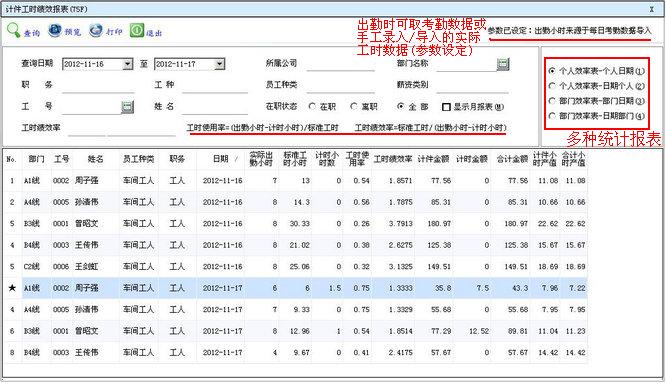Enable the 显示月报表 checkbox

click(446, 107)
